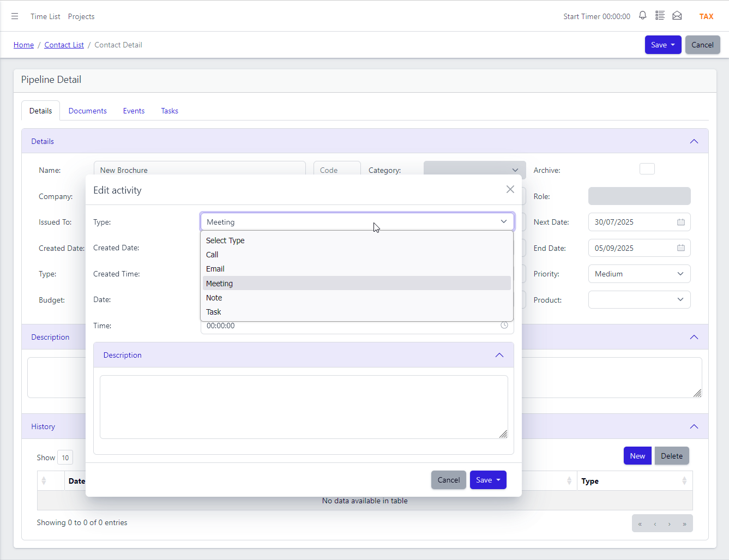Open the Time field clock picker
The height and width of the screenshot is (560, 729).
(x=504, y=325)
